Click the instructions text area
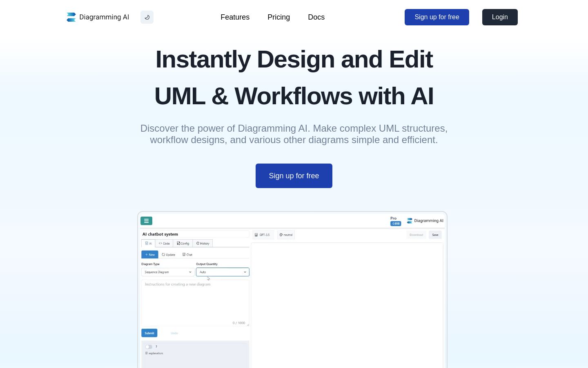The width and height of the screenshot is (588, 368). point(195,303)
